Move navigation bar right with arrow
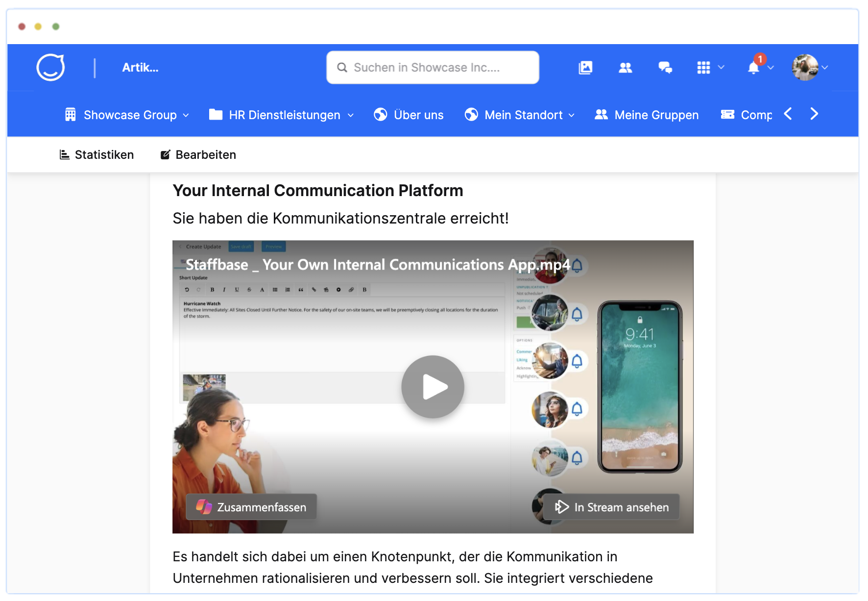This screenshot has height=601, width=868. pos(814,114)
